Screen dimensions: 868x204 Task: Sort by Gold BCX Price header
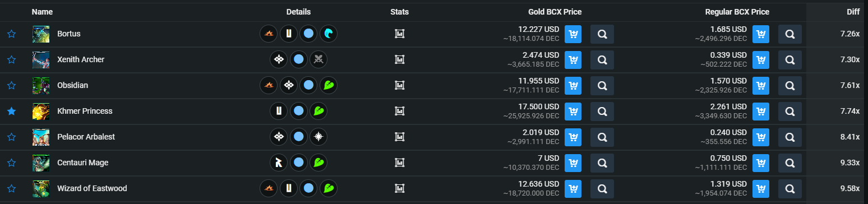pyautogui.click(x=555, y=12)
